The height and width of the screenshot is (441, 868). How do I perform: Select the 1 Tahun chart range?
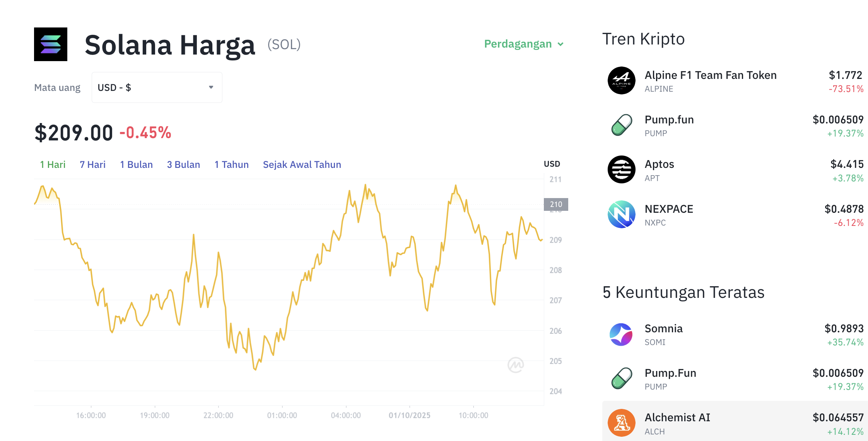231,165
